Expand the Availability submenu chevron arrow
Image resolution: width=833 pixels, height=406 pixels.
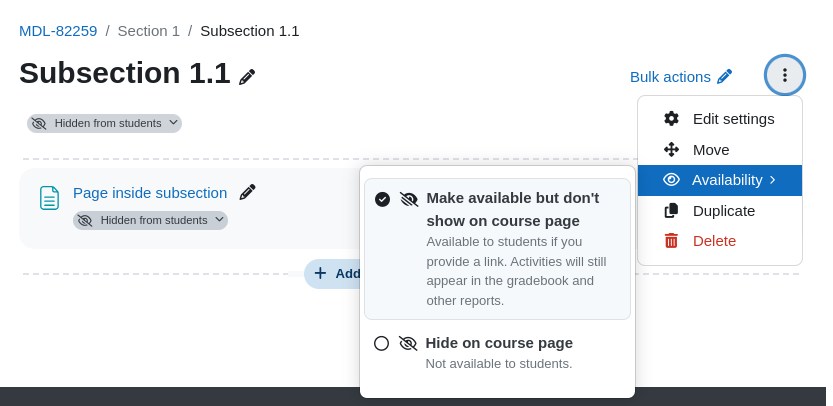[772, 180]
